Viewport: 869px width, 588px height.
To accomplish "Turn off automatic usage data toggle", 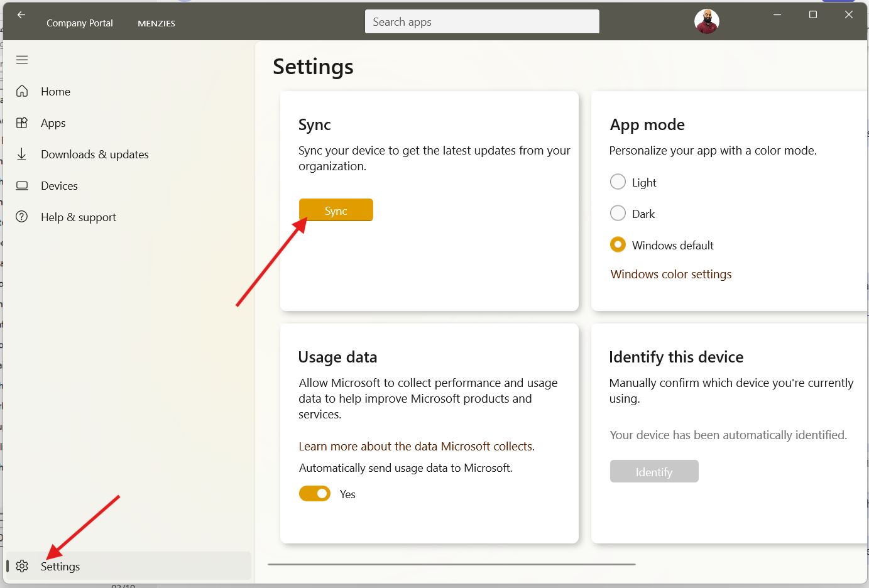I will pos(315,494).
